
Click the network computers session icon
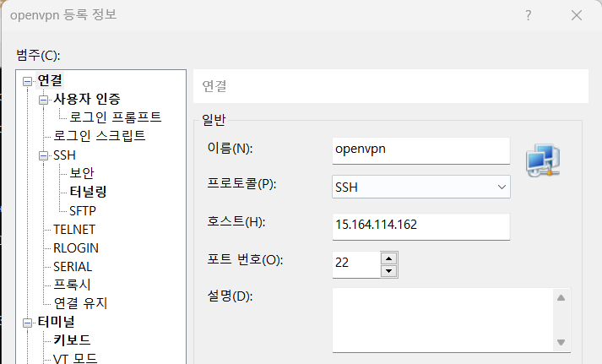pyautogui.click(x=543, y=160)
